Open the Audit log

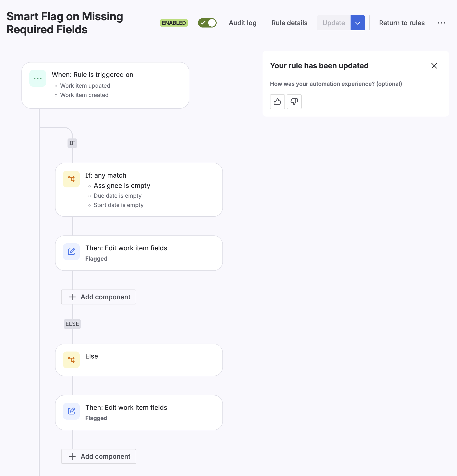pos(242,23)
